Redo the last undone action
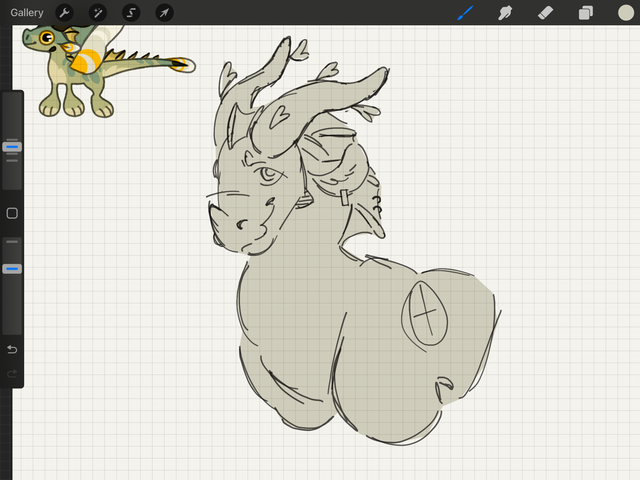Image resolution: width=640 pixels, height=480 pixels. point(12,373)
